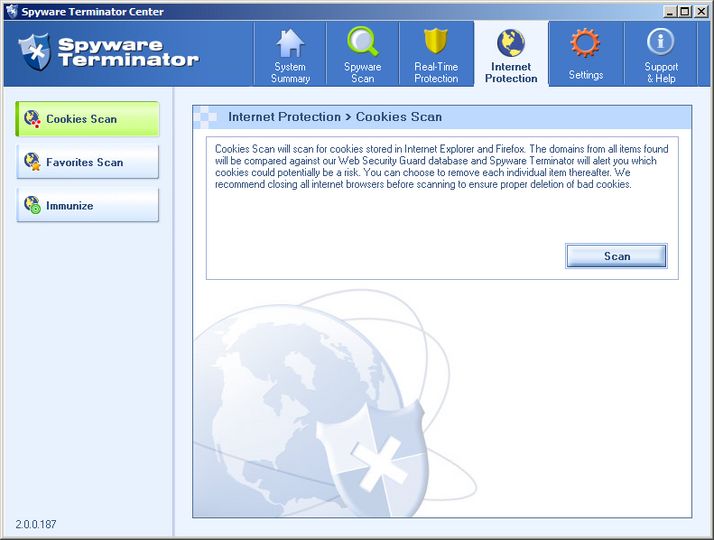This screenshot has width=714, height=540.
Task: Click the Spyware Terminator shield logo
Action: click(x=35, y=52)
